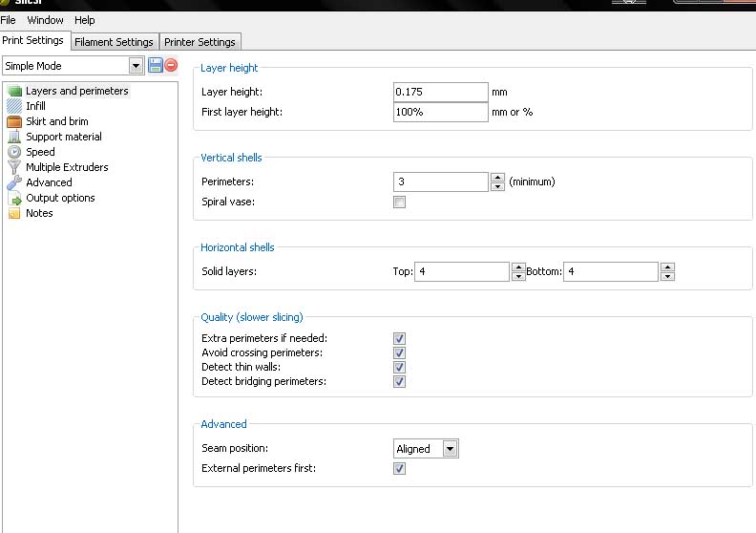
Task: Open Support material settings
Action: pos(64,137)
